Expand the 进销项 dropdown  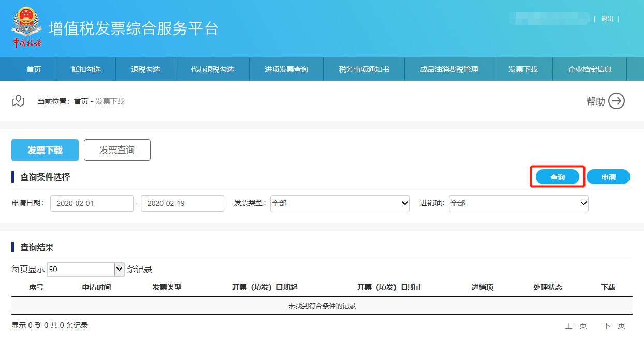518,203
